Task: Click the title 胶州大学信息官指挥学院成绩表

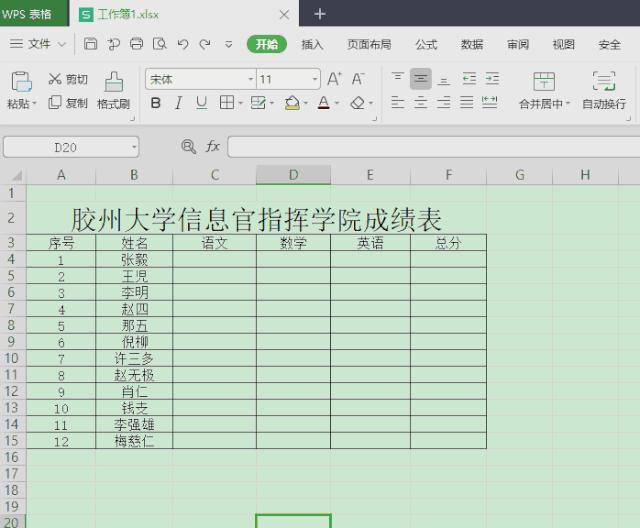Action: coord(256,219)
